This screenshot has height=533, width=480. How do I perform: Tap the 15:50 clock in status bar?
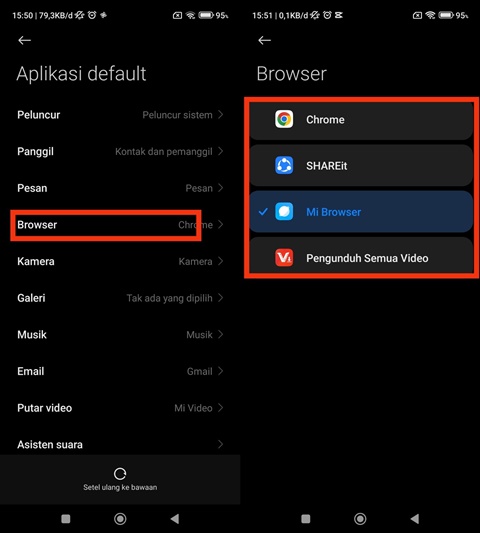22,15
